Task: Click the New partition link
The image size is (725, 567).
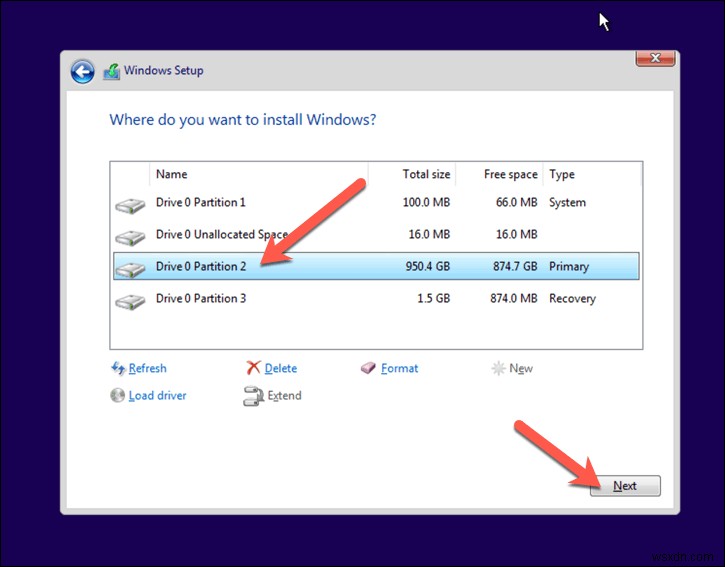Action: point(521,368)
